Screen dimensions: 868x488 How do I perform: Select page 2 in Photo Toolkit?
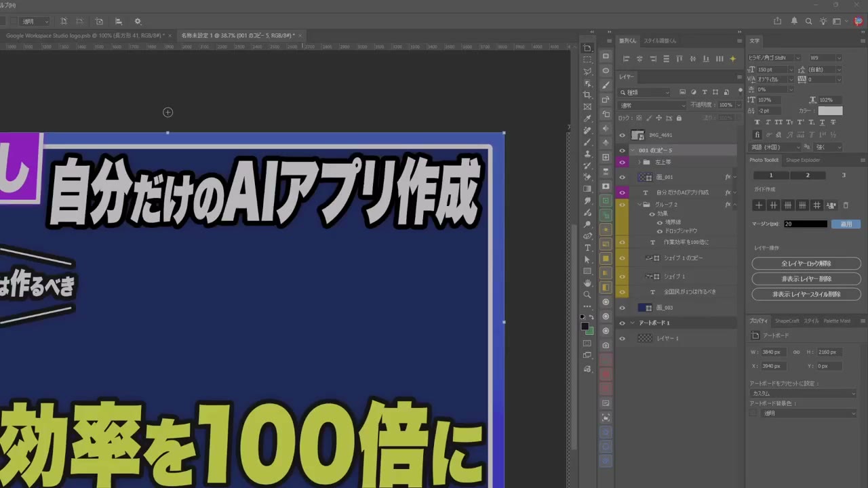click(807, 176)
